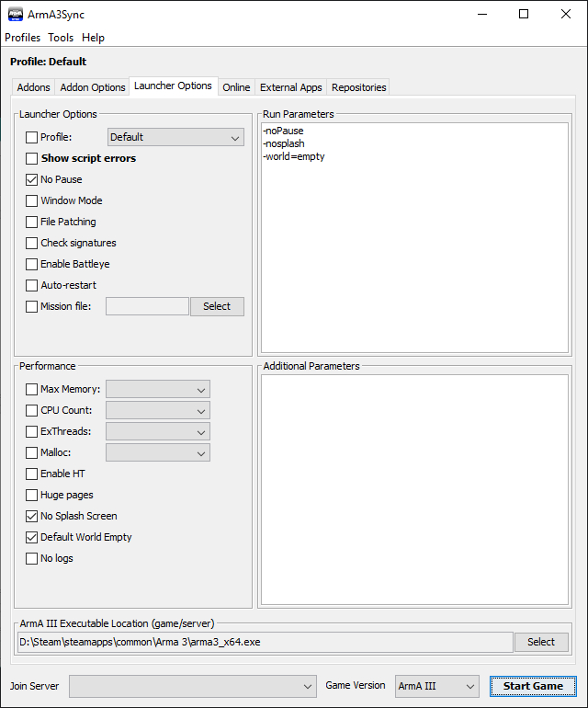Click the ArmA3Sync app icon in title bar
588x708 pixels.
[x=16, y=15]
